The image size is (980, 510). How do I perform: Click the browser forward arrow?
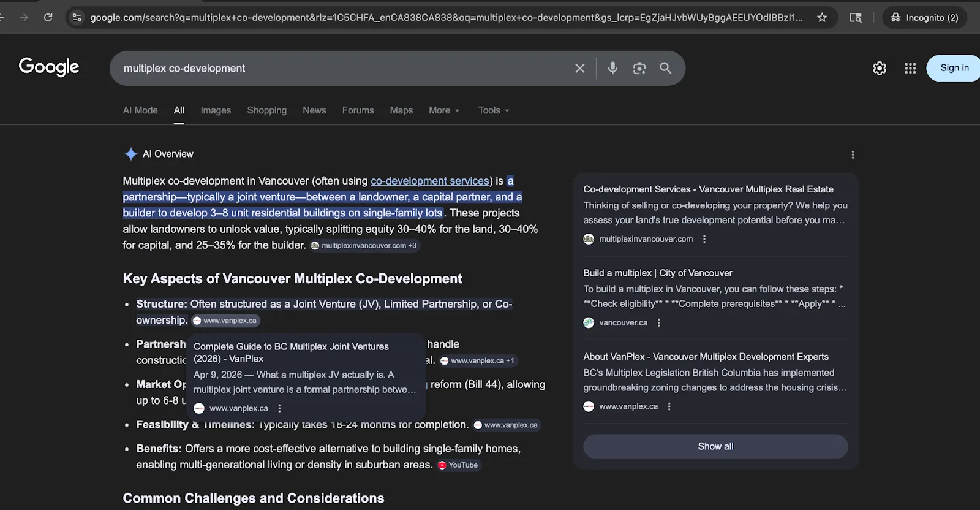click(24, 17)
